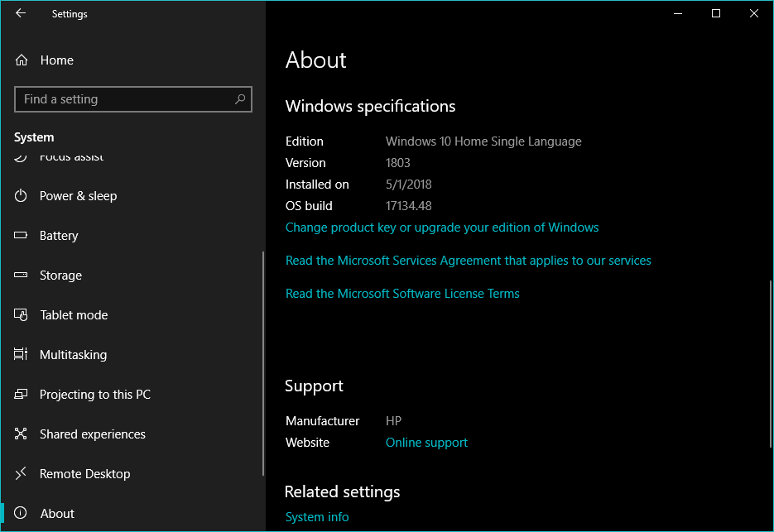Open the Microsoft Software License Terms
Screen dimensions: 774x532
click(x=402, y=294)
